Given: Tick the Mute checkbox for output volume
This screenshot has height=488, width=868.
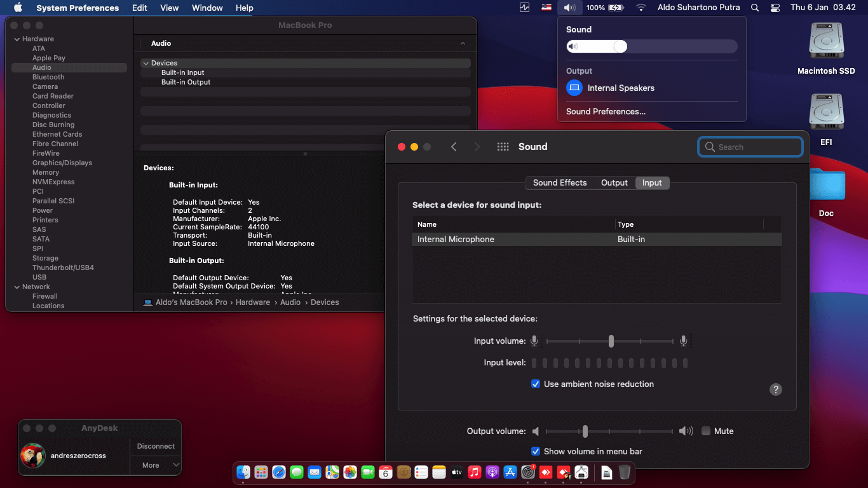Looking at the screenshot, I should (x=706, y=431).
